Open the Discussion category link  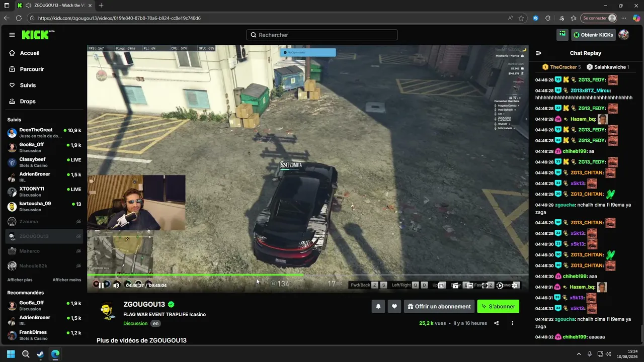click(135, 324)
